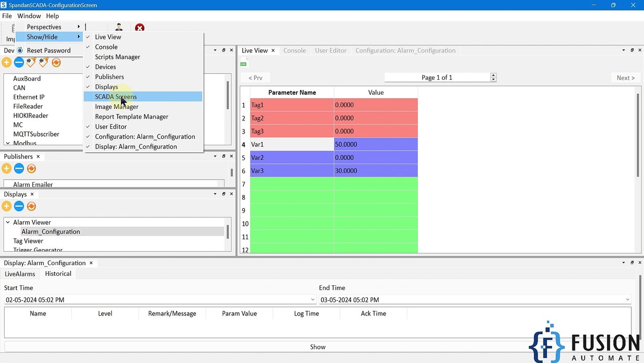This screenshot has width=644, height=363.
Task: Select the Var1 value cell 50.0000
Action: pyautogui.click(x=376, y=144)
